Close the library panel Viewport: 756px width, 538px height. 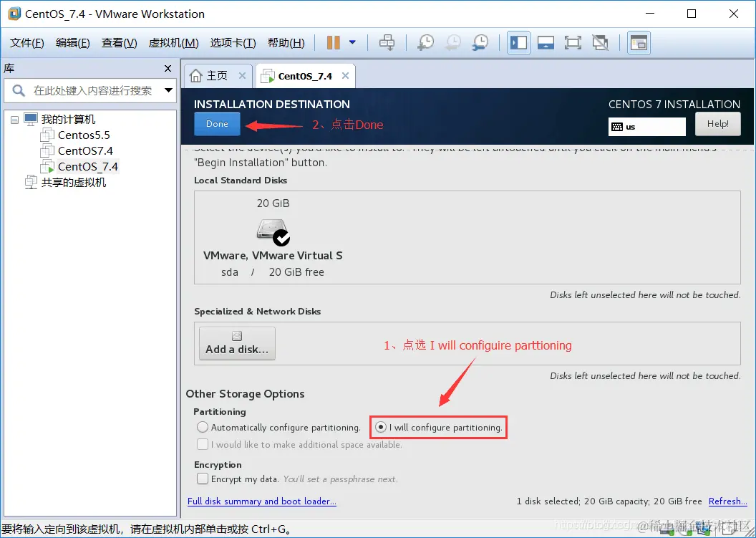(168, 69)
